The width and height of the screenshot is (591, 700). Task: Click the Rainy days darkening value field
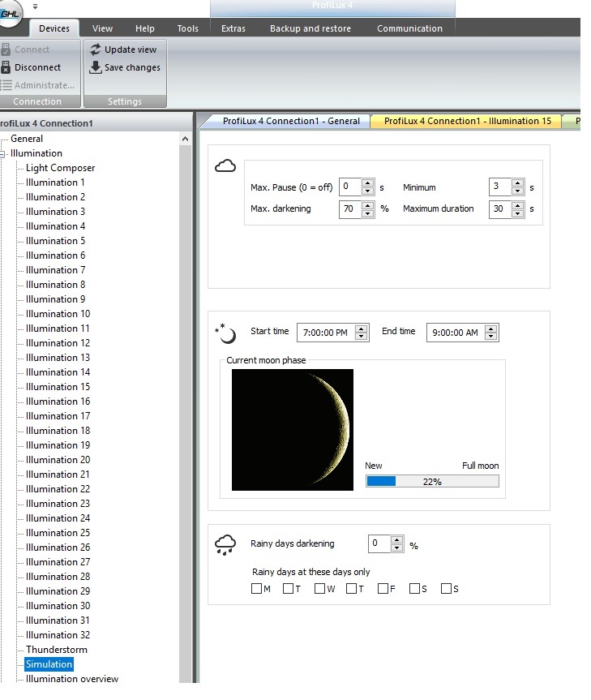tap(379, 543)
